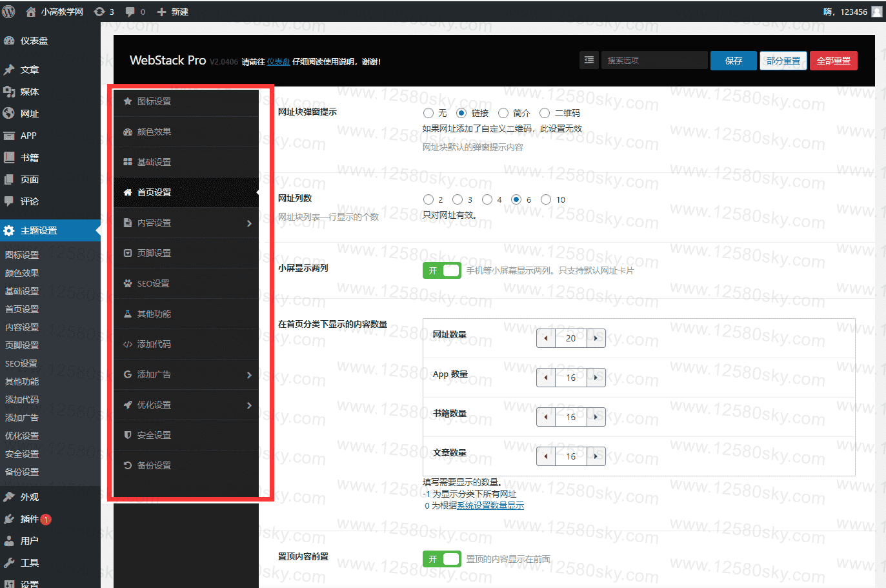The image size is (886, 588).
Task: Toggle the 小屏显示两列 switch
Action: 441,270
